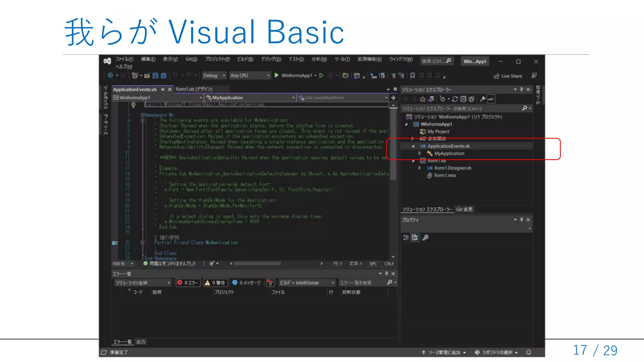The height and width of the screenshot is (362, 644).
Task: Click the editor settings gear icon
Action: point(395,89)
